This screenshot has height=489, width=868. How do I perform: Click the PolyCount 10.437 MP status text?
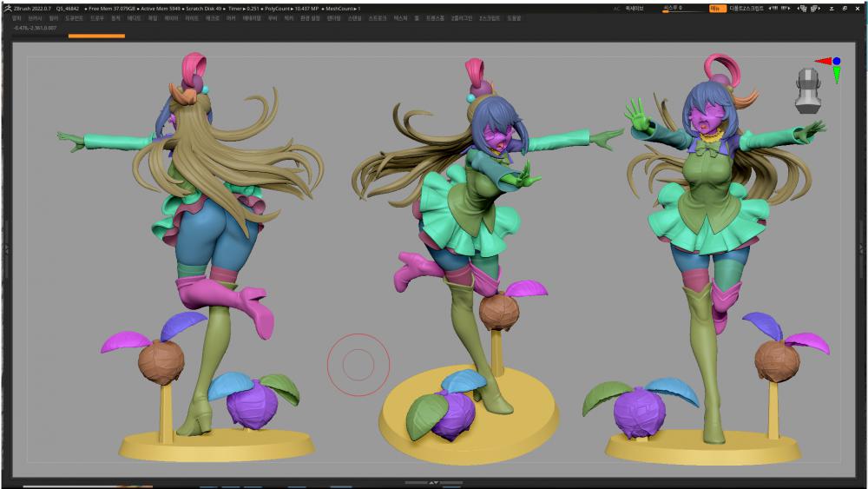[x=291, y=9]
